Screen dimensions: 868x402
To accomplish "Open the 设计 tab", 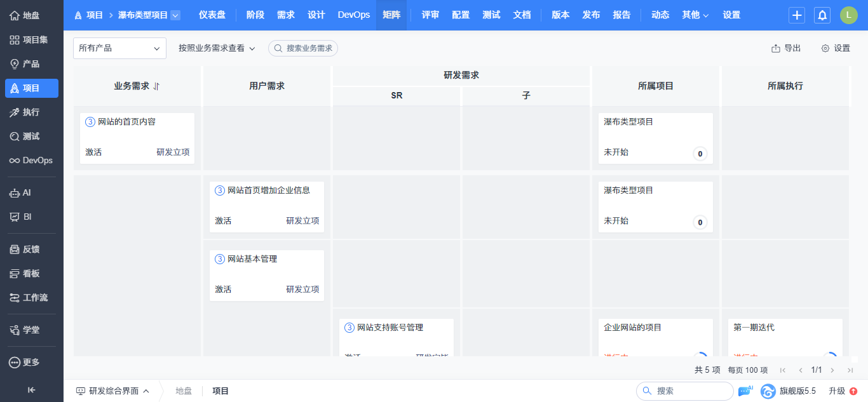I will click(x=316, y=15).
